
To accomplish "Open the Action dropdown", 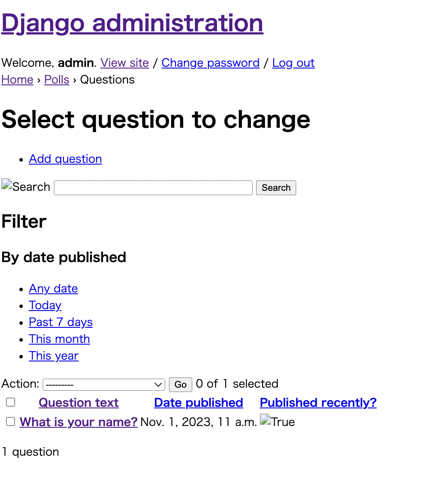I will (103, 384).
